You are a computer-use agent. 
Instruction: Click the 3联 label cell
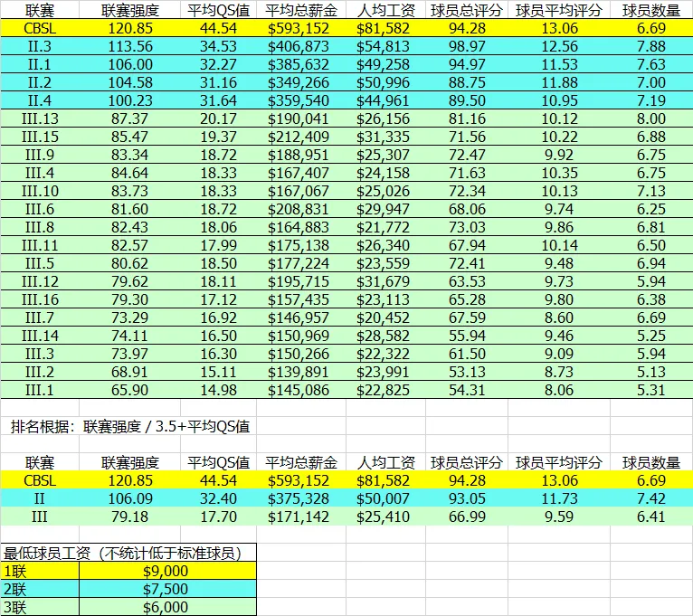[x=40, y=607]
